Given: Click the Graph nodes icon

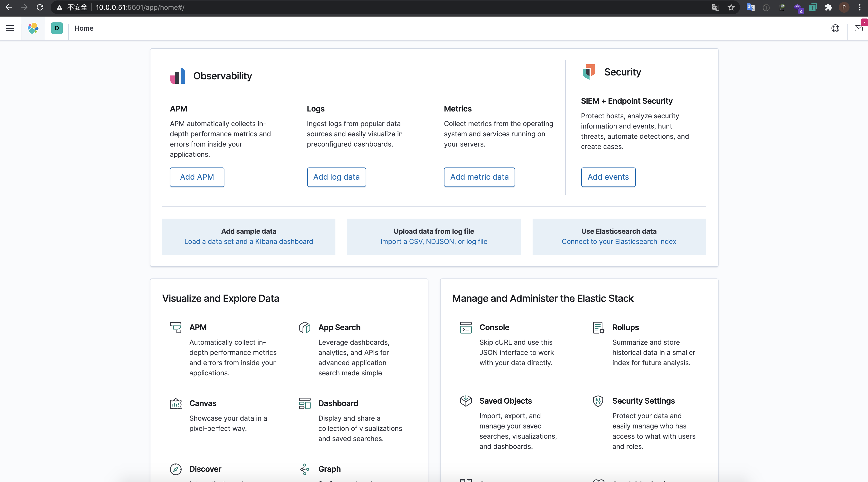Looking at the screenshot, I should click(305, 469).
